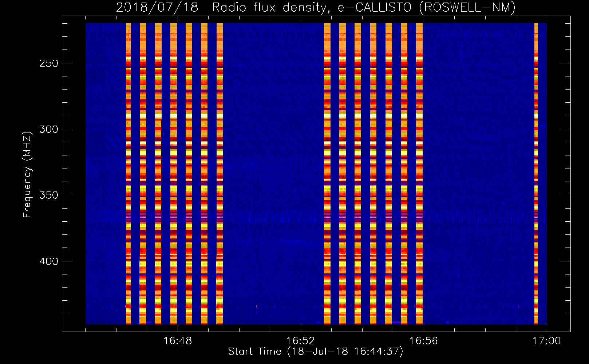The width and height of the screenshot is (589, 364).
Task: Click the 300 frequency tick label
Action: tap(48, 129)
